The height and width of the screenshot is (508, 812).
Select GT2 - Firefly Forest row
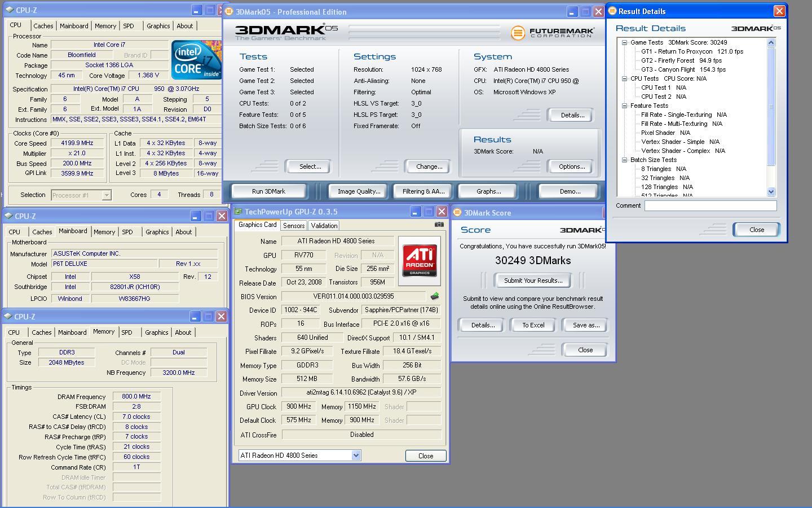[681, 60]
